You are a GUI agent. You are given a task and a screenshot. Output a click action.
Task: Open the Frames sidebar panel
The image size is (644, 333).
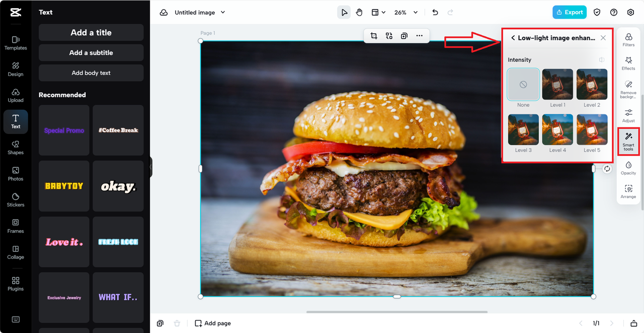tap(16, 226)
